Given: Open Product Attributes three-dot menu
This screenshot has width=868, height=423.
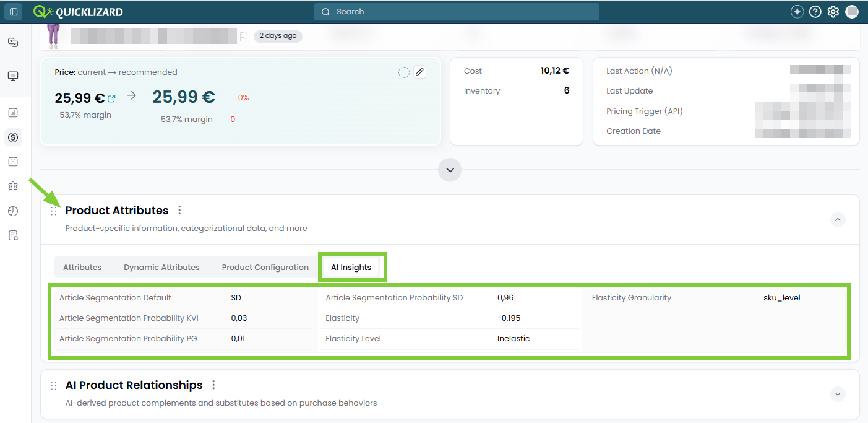Looking at the screenshot, I should [179, 211].
